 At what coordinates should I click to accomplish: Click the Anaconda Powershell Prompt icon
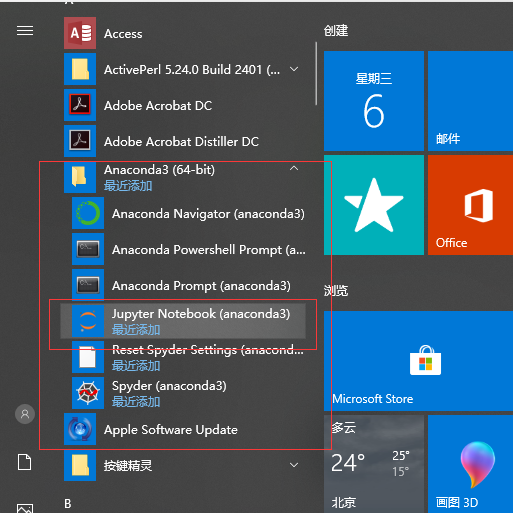click(x=88, y=249)
